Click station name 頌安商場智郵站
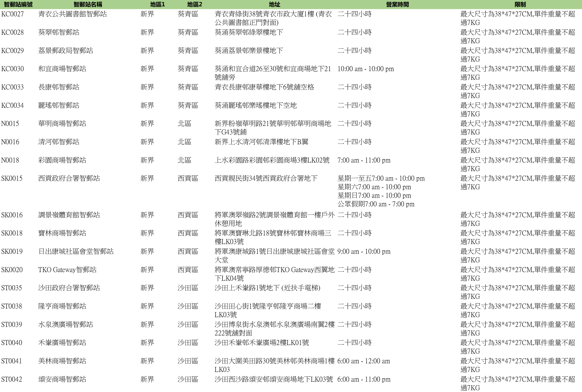The width and height of the screenshot is (582, 392). click(x=62, y=379)
